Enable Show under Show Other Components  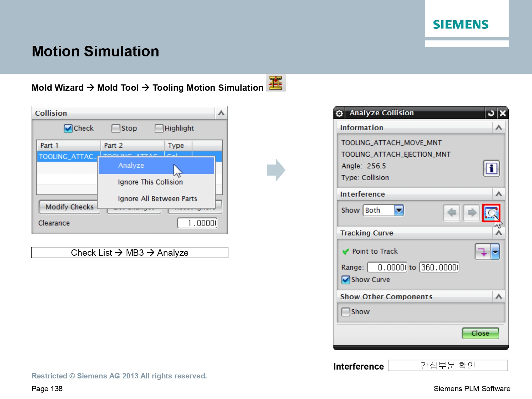(x=345, y=312)
